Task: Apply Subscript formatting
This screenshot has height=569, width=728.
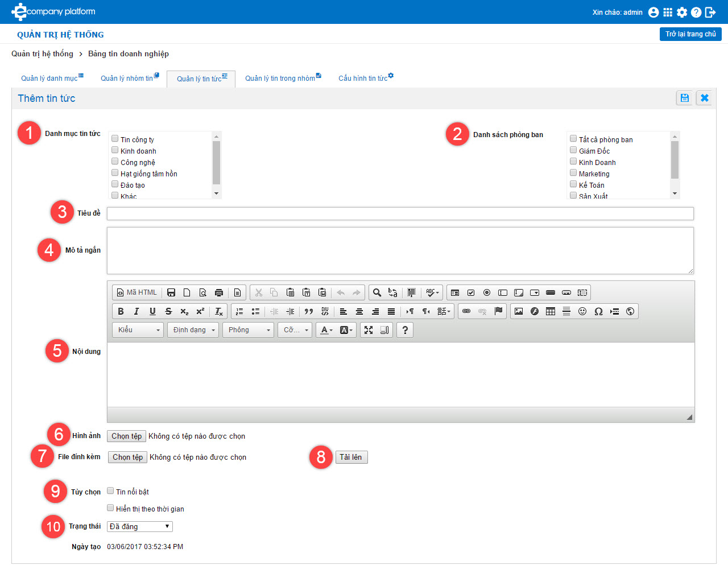Action: tap(184, 311)
